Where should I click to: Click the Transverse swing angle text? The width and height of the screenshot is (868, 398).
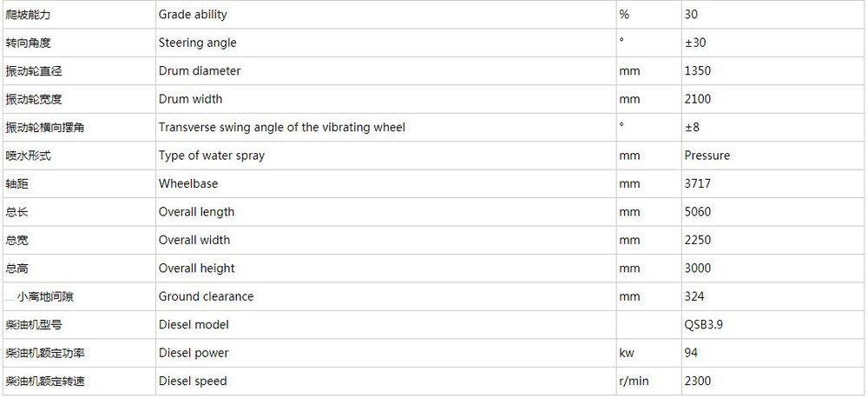[282, 128]
